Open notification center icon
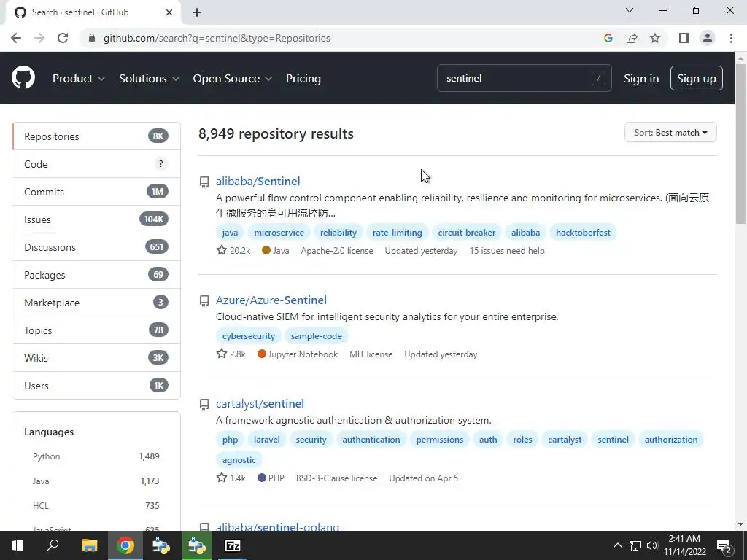This screenshot has width=747, height=560. (x=724, y=546)
